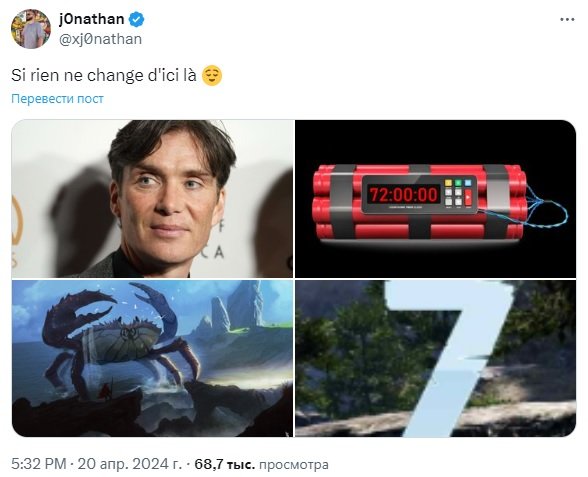Open the giant crab artwork image
Viewport: 588px width, 477px height.
[152, 358]
